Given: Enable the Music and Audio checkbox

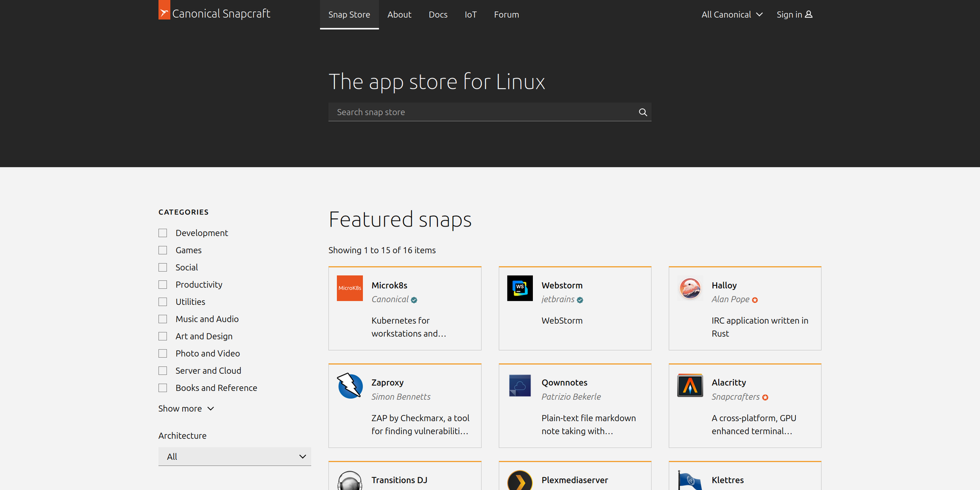Looking at the screenshot, I should point(163,319).
